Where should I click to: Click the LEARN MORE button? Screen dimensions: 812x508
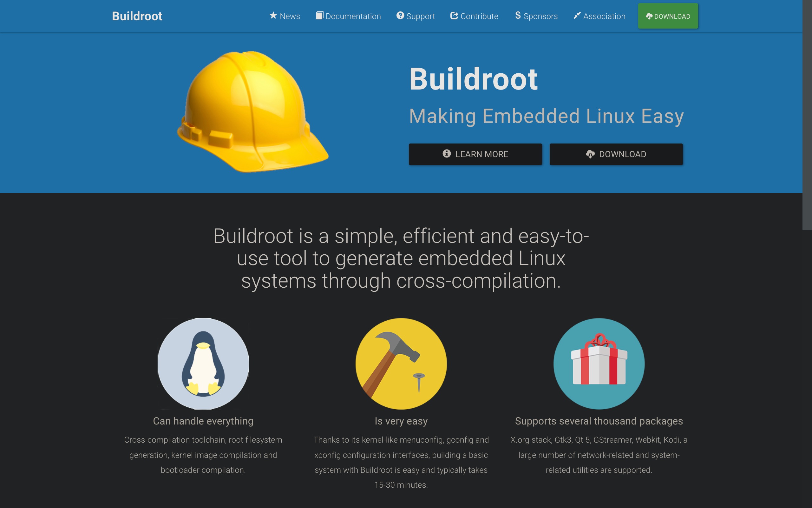475,154
